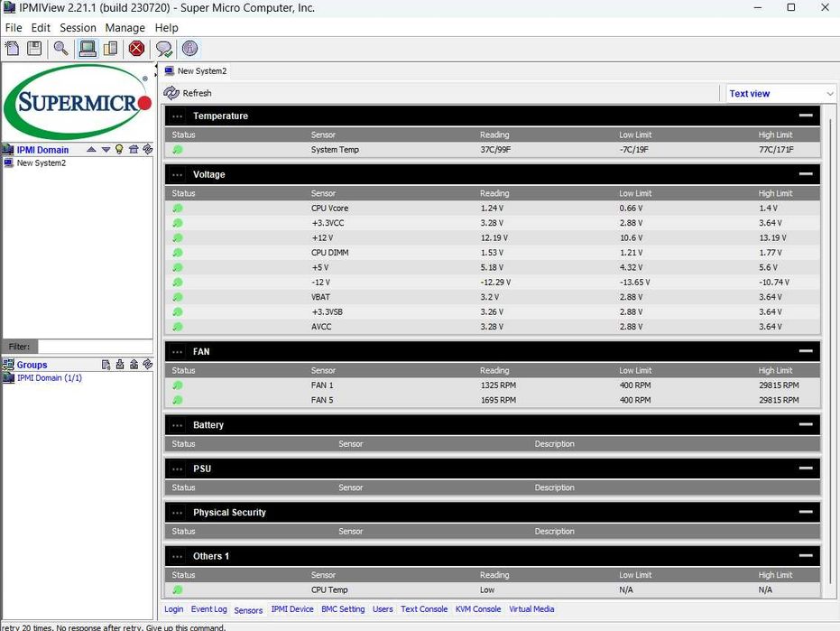Click the move-up triangle in IPMI Domain bar
The height and width of the screenshot is (631, 840).
92,150
